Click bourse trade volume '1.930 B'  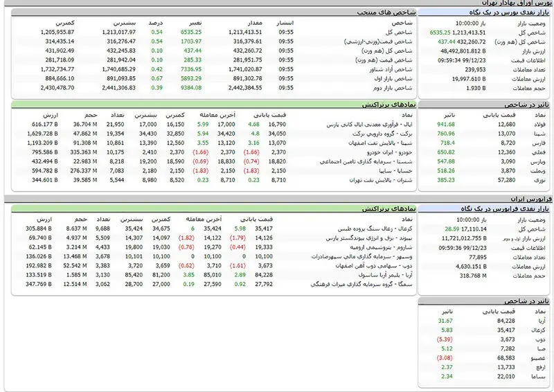(x=476, y=88)
